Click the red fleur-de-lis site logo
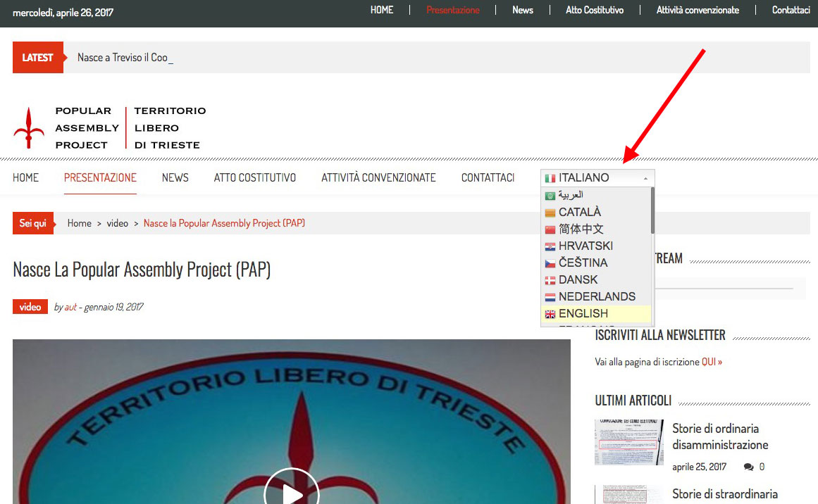The height and width of the screenshot is (504, 818). (29, 128)
